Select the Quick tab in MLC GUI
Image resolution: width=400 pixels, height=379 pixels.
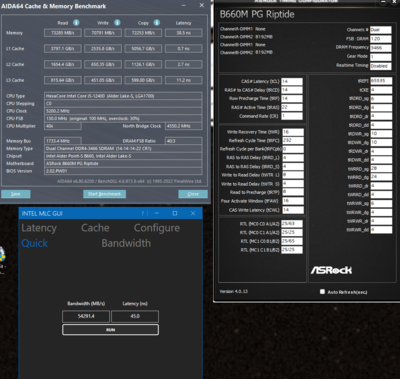point(35,244)
